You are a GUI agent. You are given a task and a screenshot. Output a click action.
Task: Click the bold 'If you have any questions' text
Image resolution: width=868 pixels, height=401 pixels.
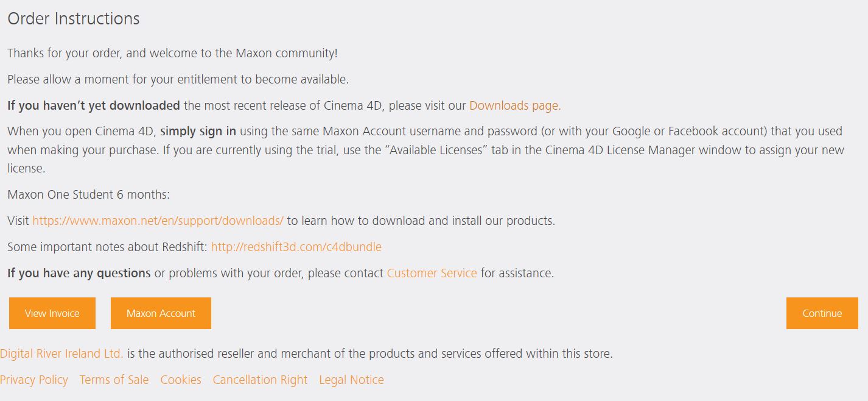[x=79, y=273]
